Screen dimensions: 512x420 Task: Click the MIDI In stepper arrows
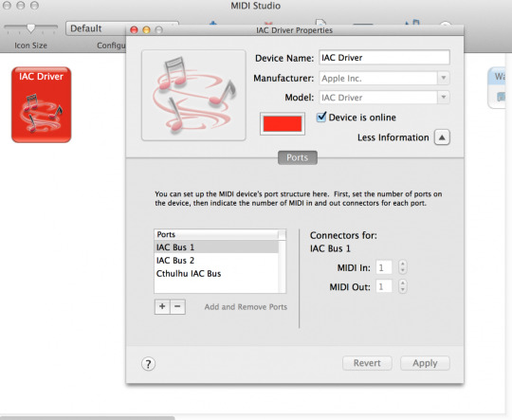tap(403, 267)
